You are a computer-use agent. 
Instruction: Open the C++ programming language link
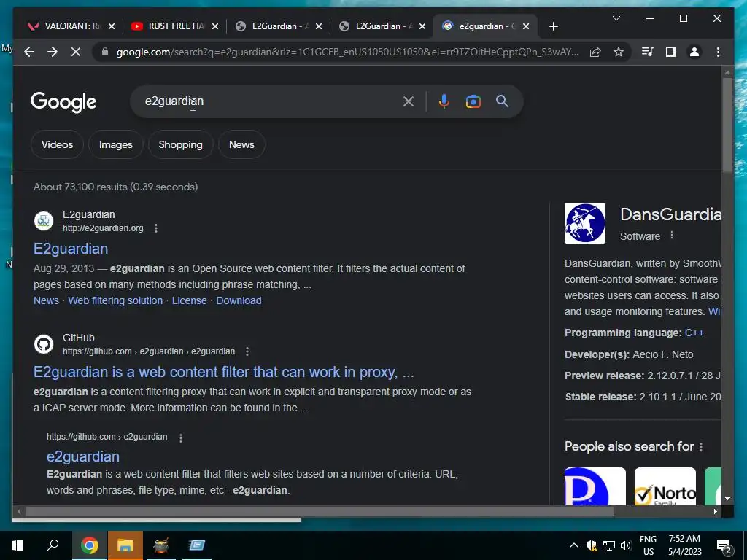point(694,332)
